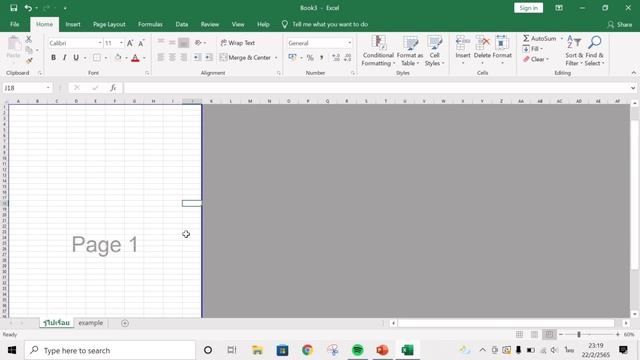Undo the last action
Image resolution: width=640 pixels, height=360 pixels.
pos(28,8)
